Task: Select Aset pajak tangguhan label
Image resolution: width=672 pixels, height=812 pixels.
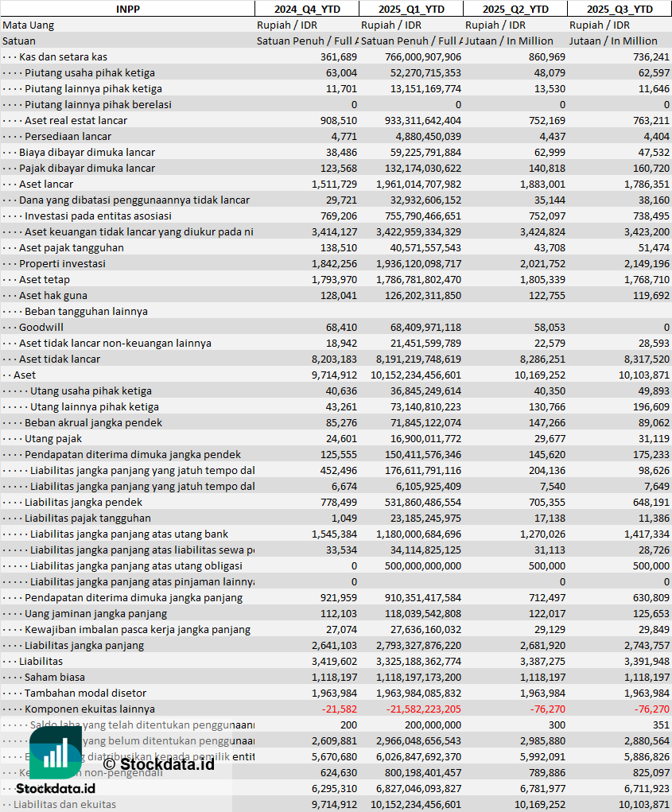Action: point(72,248)
